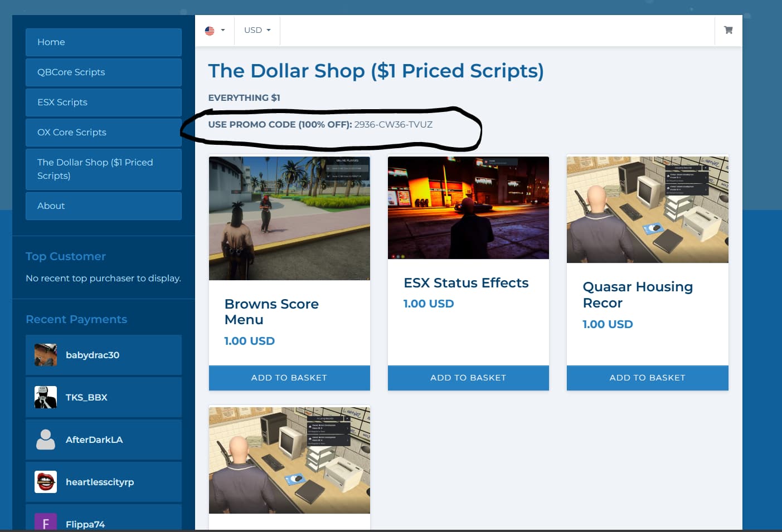The width and height of the screenshot is (782, 532).
Task: View the fourth product's office image
Action: [x=289, y=460]
